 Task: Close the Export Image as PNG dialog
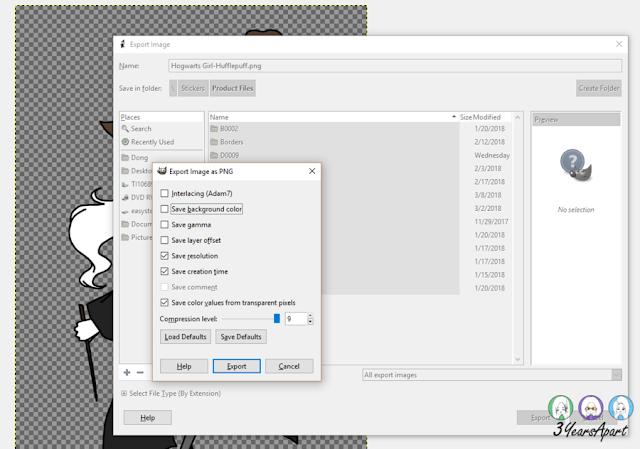312,171
